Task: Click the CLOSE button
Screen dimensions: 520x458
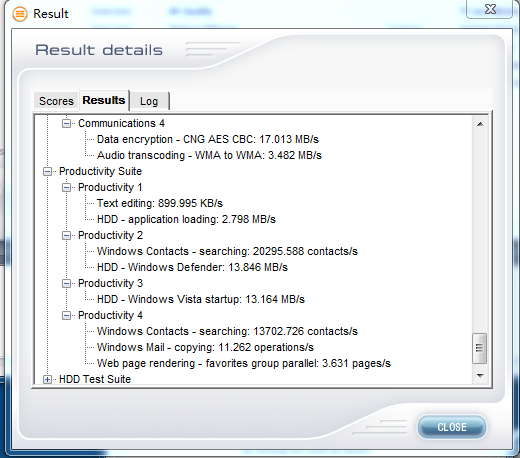Action: [x=452, y=427]
